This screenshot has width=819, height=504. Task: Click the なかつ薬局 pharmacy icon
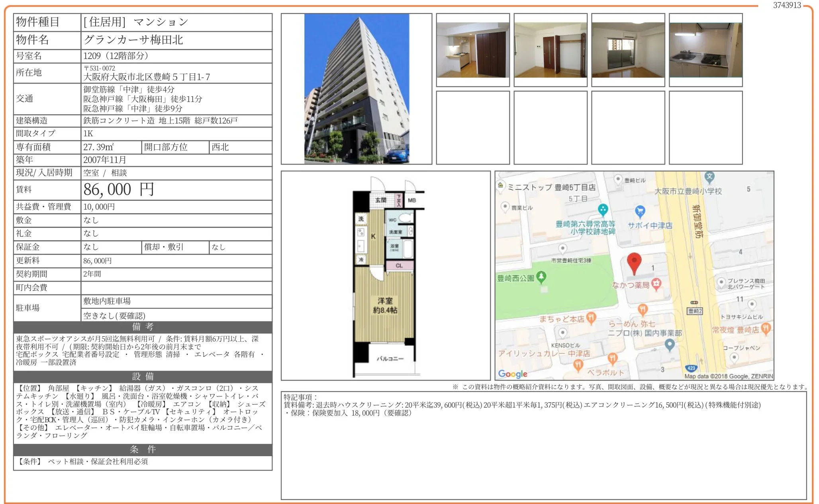pos(656,284)
